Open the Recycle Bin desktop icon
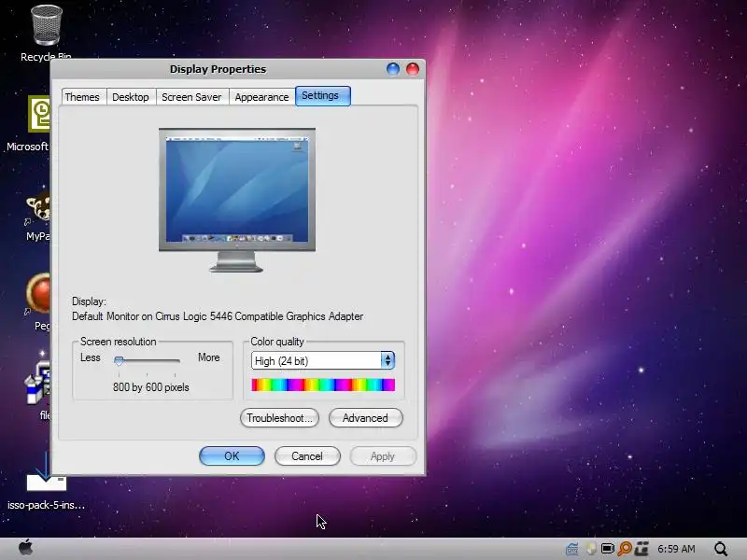Viewport: 747px width, 560px height. 46,27
